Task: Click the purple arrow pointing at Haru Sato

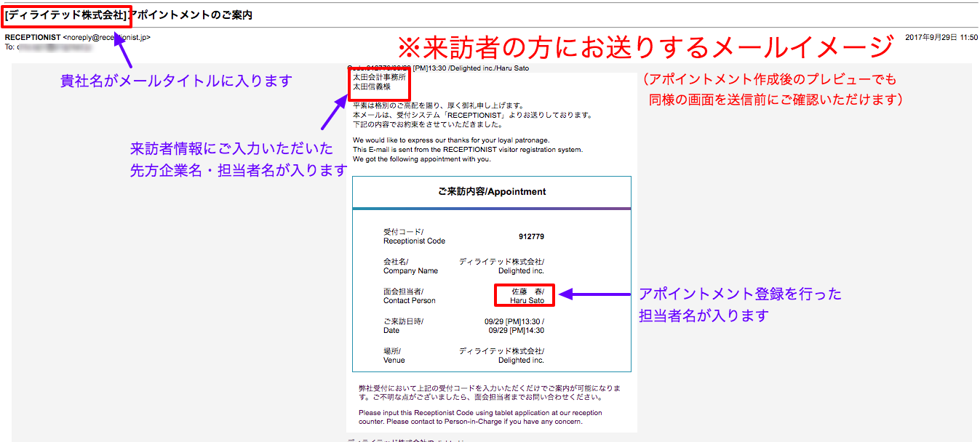Action: 594,294
